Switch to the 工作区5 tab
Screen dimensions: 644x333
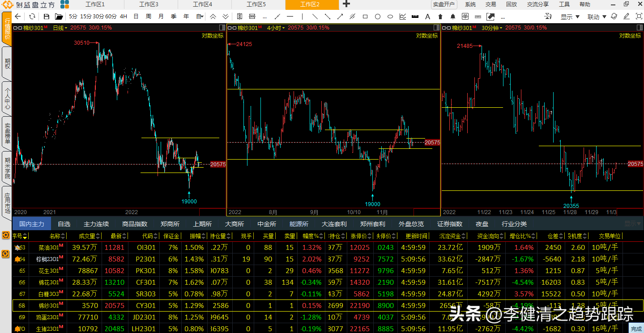[x=256, y=4]
